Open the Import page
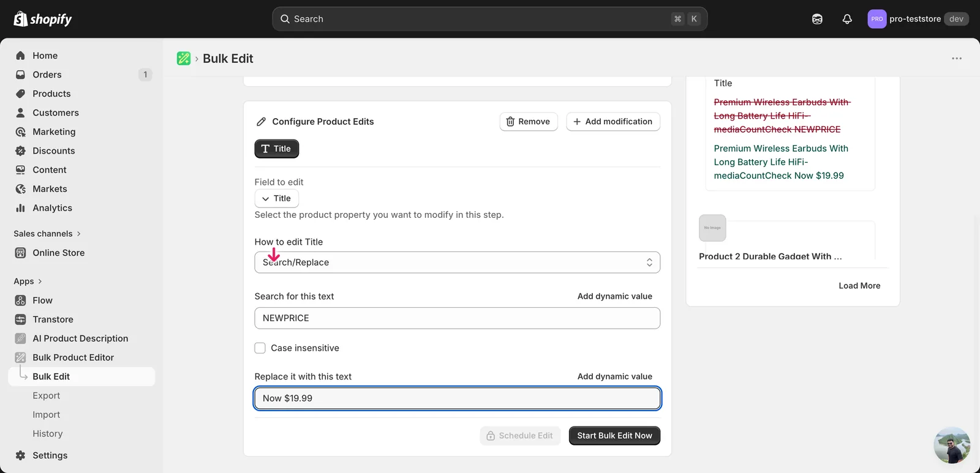The image size is (980, 473). 46,415
